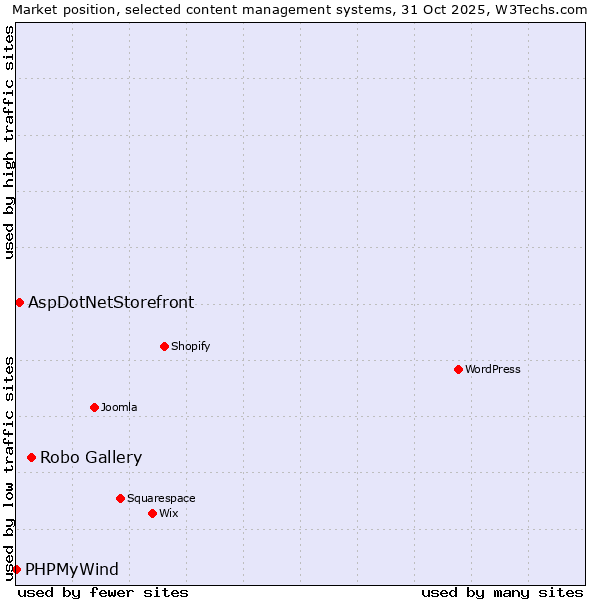The height and width of the screenshot is (600, 600).
Task: Select the PHPMyWind text label
Action: coord(72,569)
